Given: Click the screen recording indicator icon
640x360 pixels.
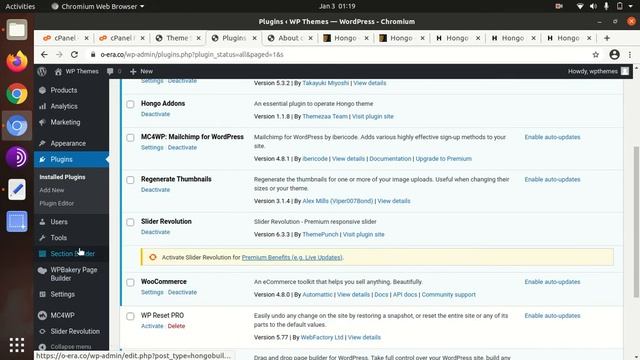Looking at the screenshot, I should tap(559, 6).
